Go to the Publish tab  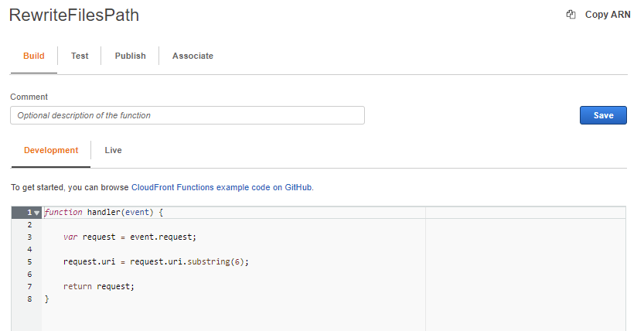tap(131, 56)
